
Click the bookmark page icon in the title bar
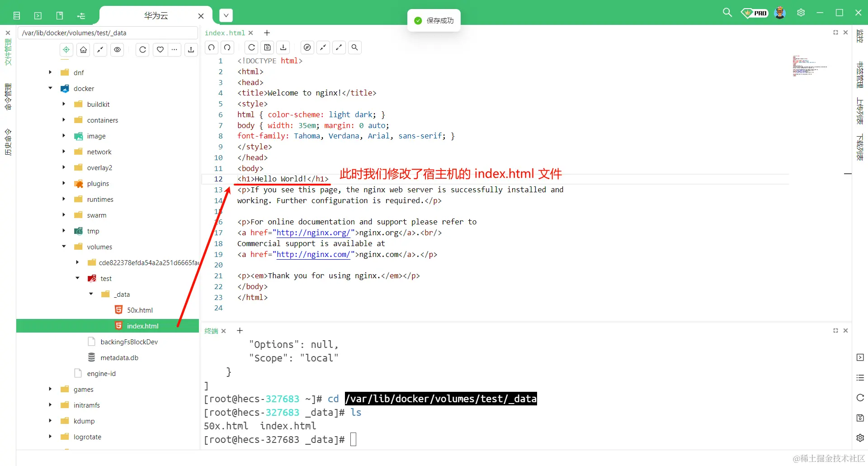click(60, 16)
